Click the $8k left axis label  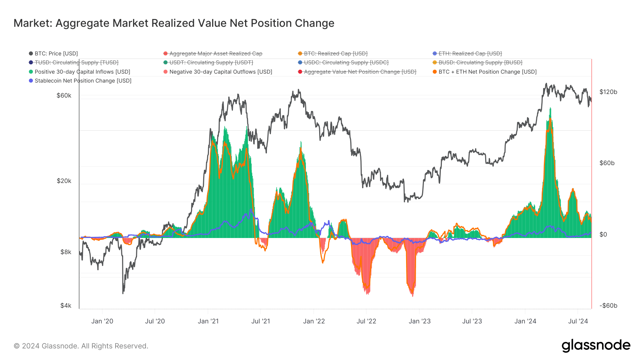(66, 252)
